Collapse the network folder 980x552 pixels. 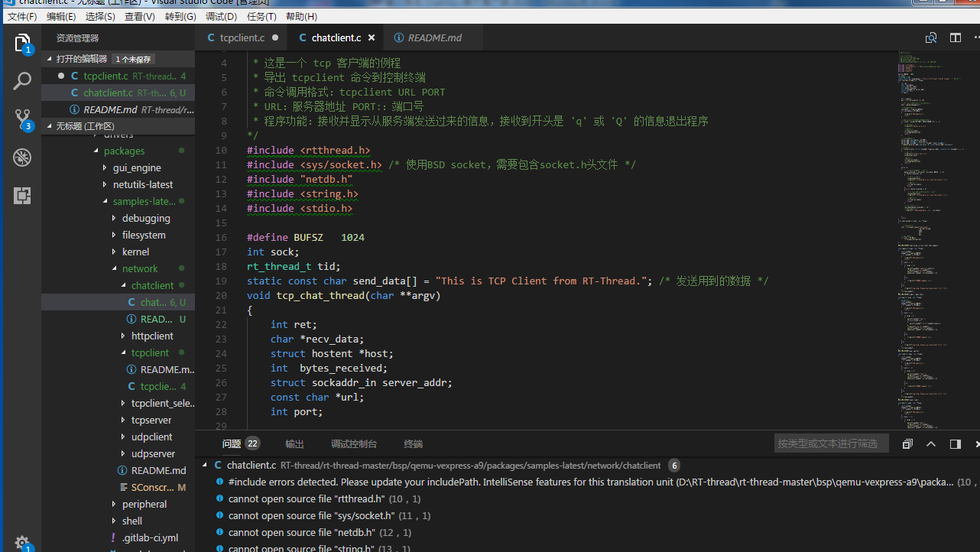click(115, 268)
